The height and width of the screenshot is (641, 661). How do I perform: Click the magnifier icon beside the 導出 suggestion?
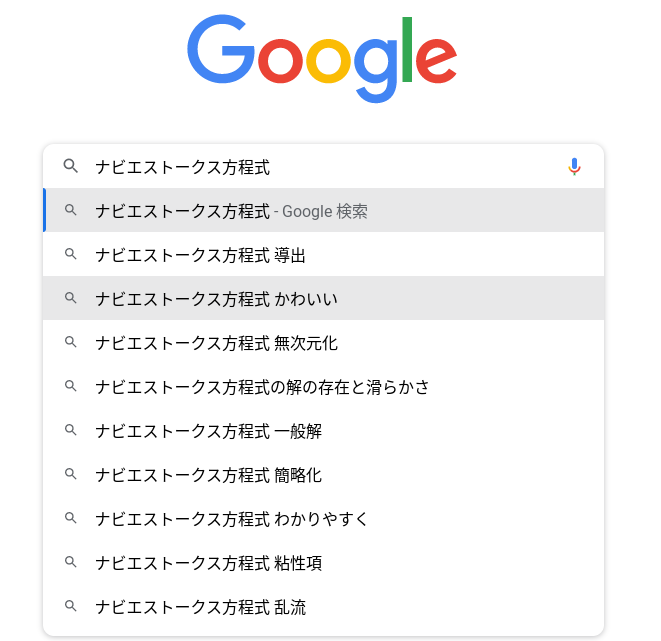click(x=70, y=255)
